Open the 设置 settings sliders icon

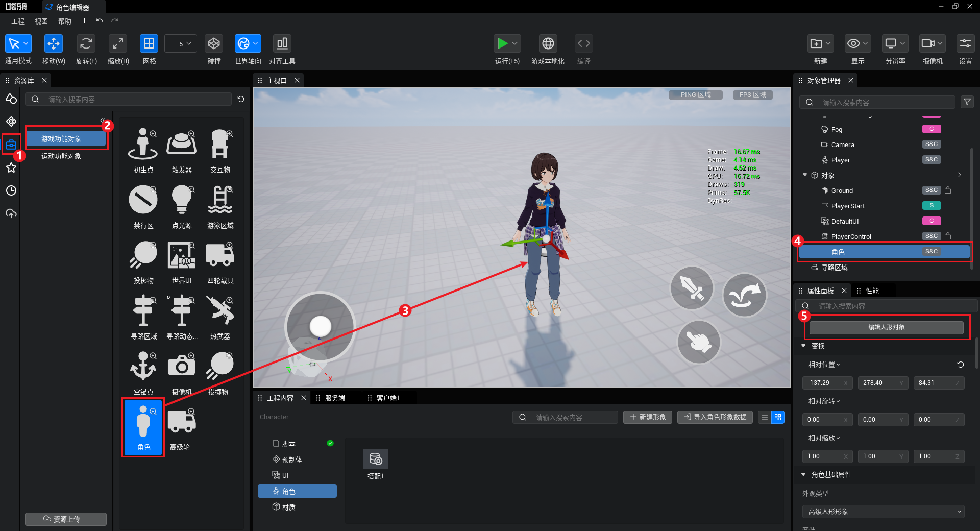tap(965, 44)
